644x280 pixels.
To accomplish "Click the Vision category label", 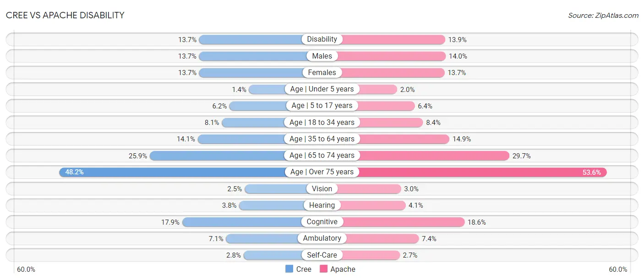I will click(x=322, y=189).
